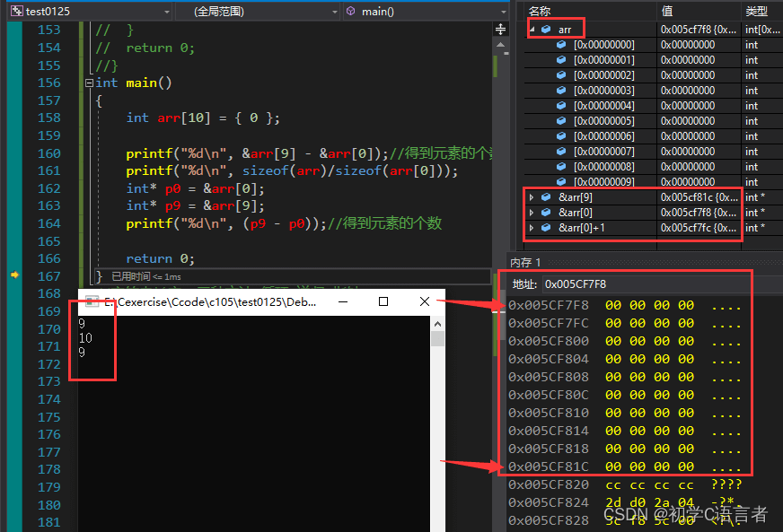783x532 pixels.
Task: Click the cube icon beside &arr[0]+1
Action: click(x=546, y=228)
